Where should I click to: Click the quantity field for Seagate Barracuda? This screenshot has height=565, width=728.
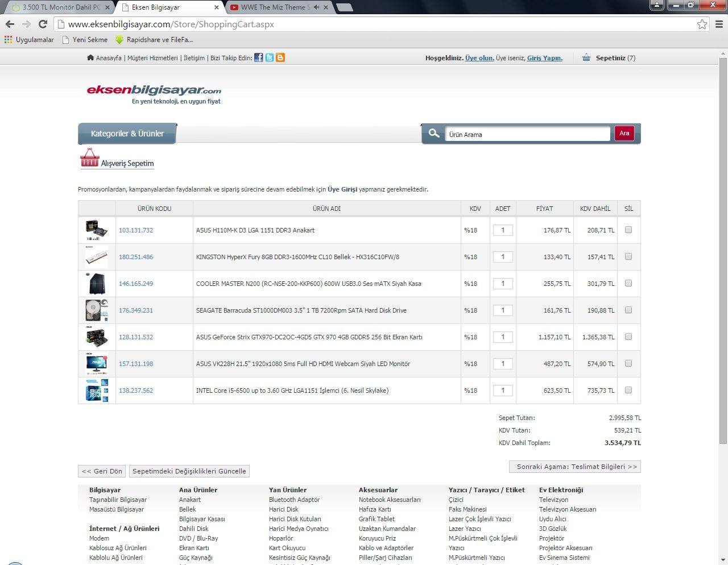[503, 310]
